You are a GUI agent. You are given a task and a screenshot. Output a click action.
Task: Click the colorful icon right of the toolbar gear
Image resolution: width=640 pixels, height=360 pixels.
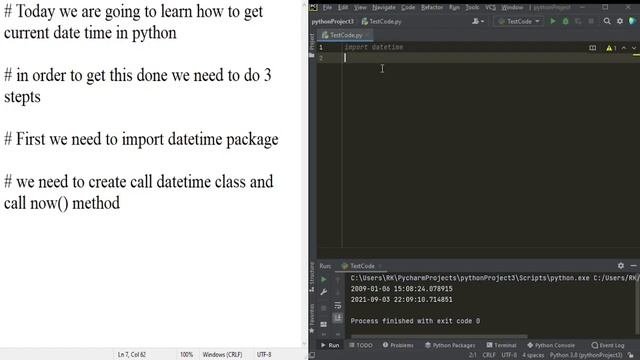tap(632, 21)
